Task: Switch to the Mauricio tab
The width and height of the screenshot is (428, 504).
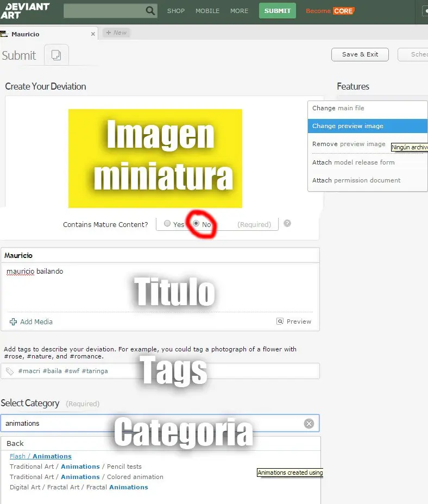Action: click(49, 34)
